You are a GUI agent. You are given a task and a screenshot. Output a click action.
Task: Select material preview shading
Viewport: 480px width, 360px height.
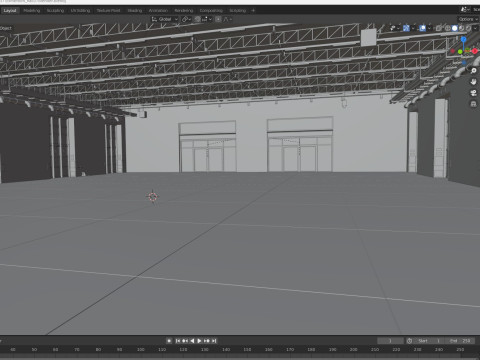tap(462, 28)
